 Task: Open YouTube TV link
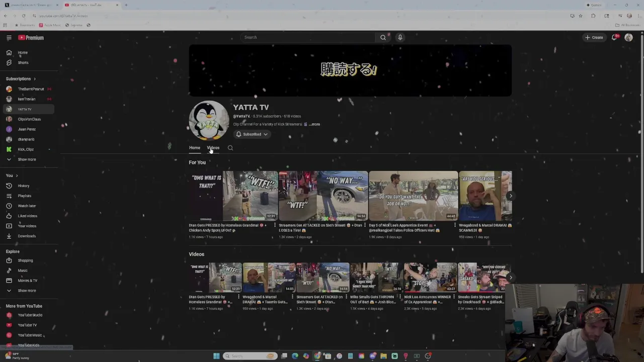pyautogui.click(x=28, y=325)
